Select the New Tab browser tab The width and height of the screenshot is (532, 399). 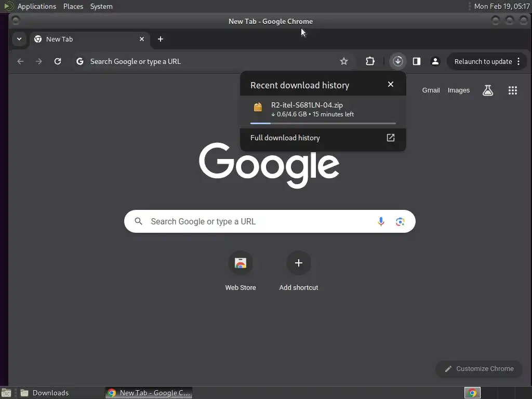(89, 39)
